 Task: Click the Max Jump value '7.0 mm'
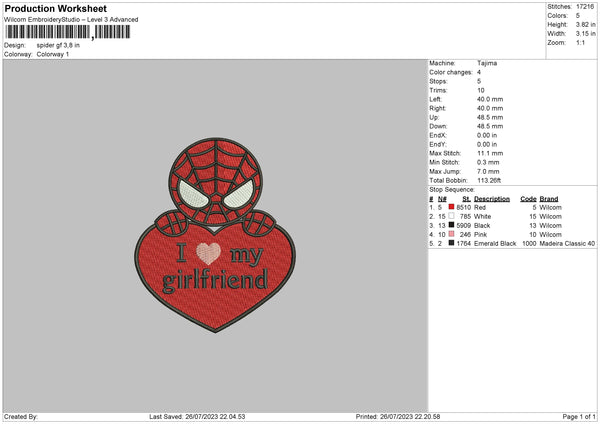click(x=488, y=171)
